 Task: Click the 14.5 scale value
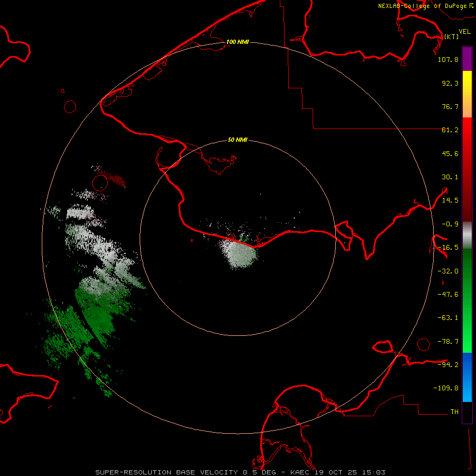click(450, 200)
